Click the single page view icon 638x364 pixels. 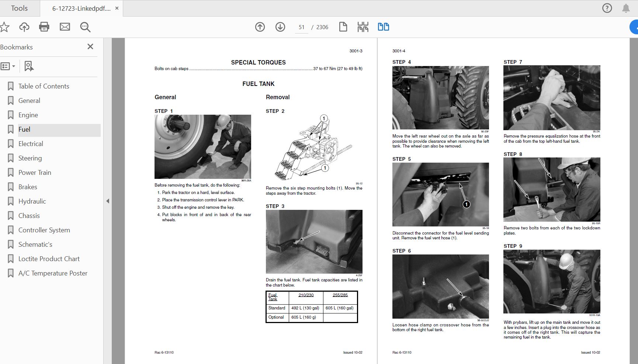pyautogui.click(x=343, y=27)
